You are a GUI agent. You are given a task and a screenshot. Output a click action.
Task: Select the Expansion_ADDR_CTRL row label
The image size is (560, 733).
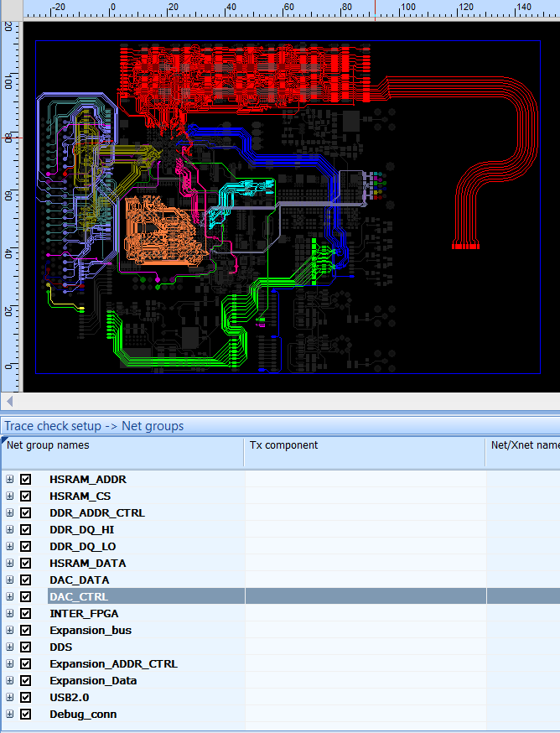113,664
